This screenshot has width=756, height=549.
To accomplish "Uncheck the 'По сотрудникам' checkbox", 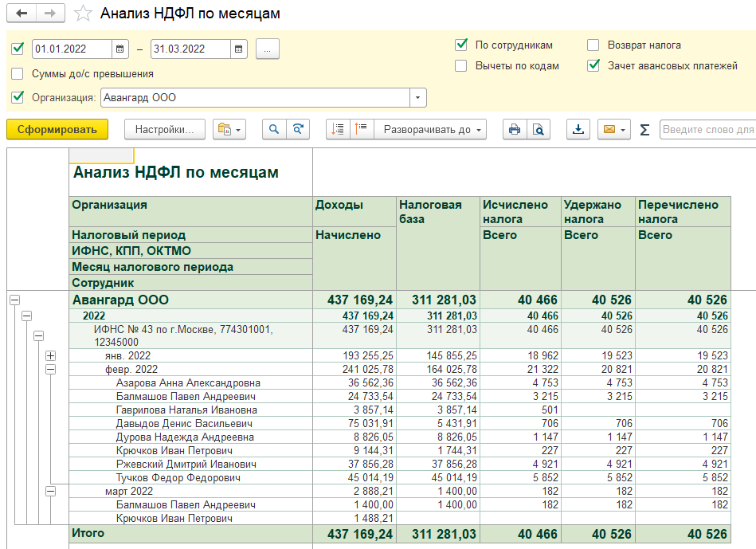I will [x=460, y=45].
